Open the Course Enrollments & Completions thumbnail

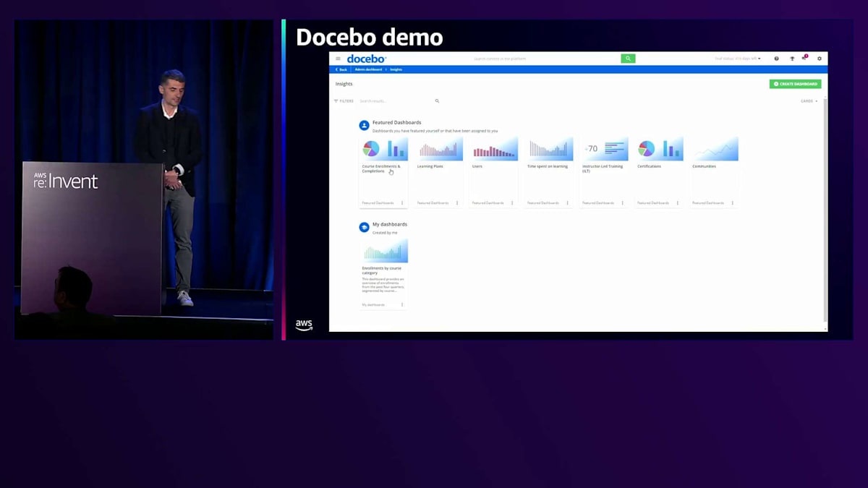point(384,149)
